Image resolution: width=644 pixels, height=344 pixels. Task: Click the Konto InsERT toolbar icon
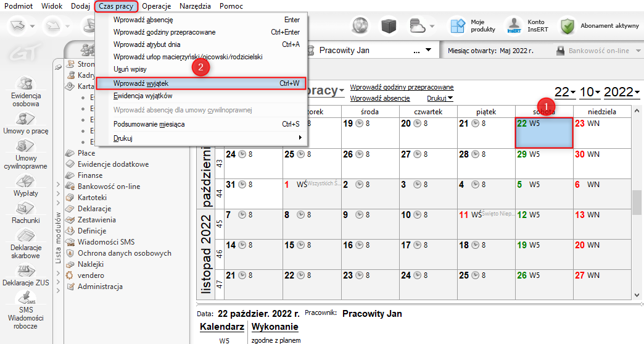click(x=514, y=26)
